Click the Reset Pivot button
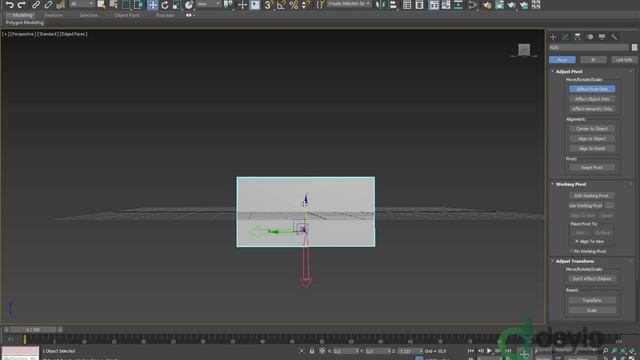640x360 pixels. [592, 168]
